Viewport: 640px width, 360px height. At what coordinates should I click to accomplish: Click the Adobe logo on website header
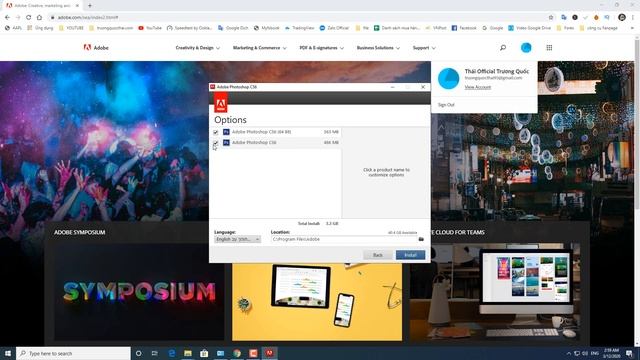96,48
